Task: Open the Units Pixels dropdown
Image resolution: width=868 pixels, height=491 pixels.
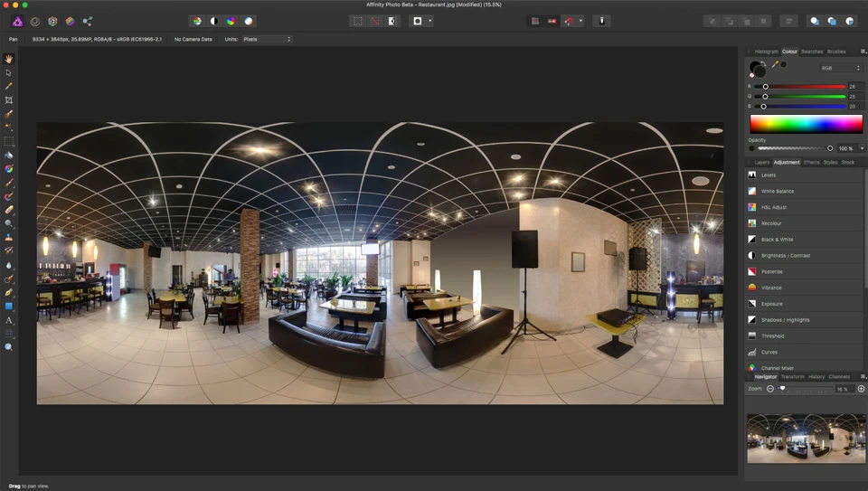Action: 267,39
